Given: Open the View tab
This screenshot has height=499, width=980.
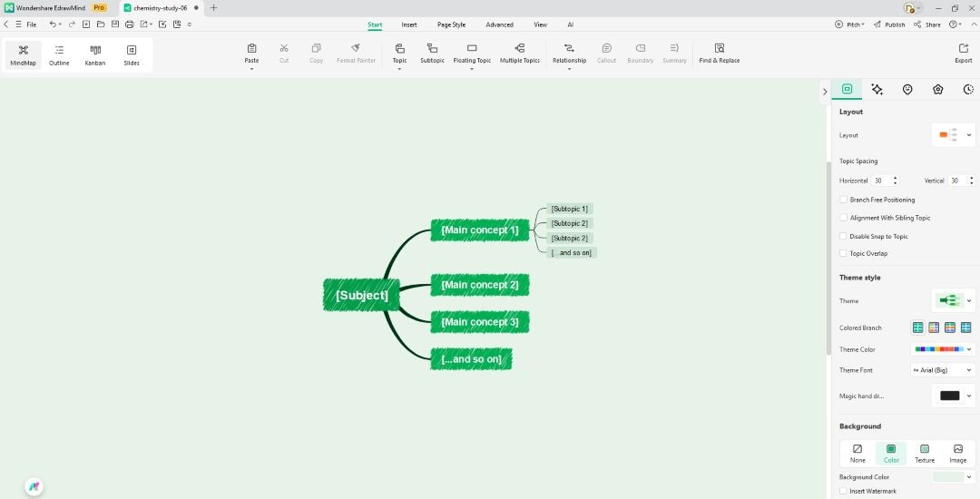Looking at the screenshot, I should pyautogui.click(x=541, y=25).
